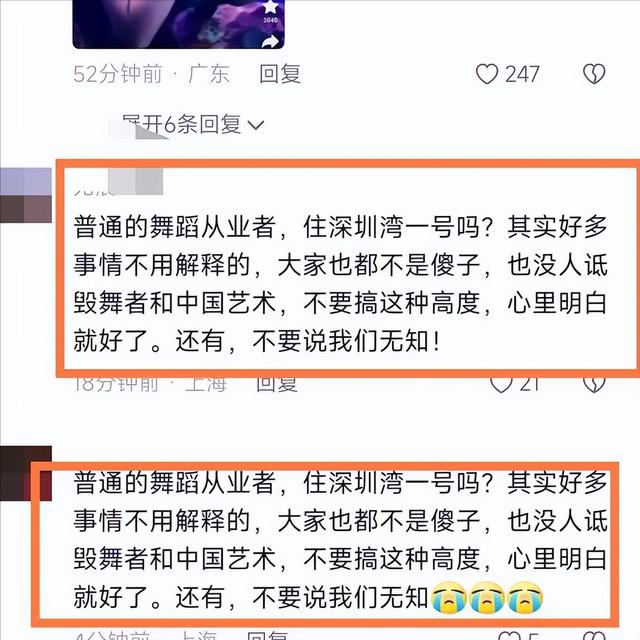Like the bottom comment showing 5 likes
Screen dimensions: 640x640
[x=509, y=635]
